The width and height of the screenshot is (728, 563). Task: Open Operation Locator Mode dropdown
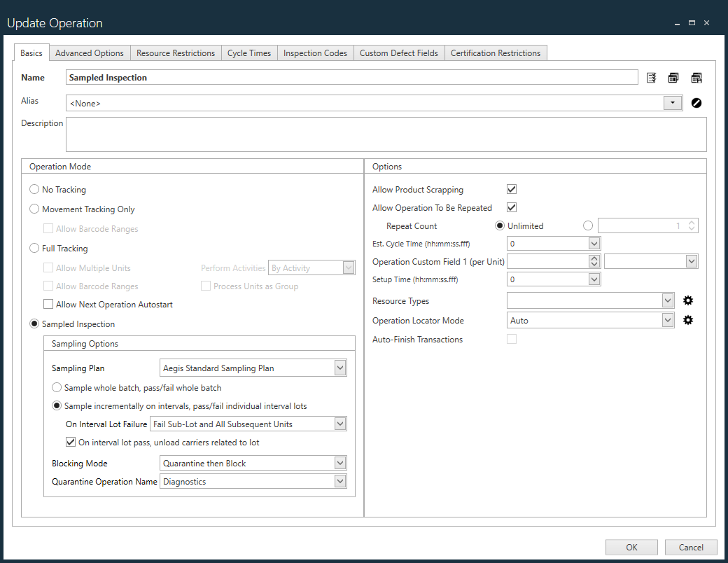668,320
